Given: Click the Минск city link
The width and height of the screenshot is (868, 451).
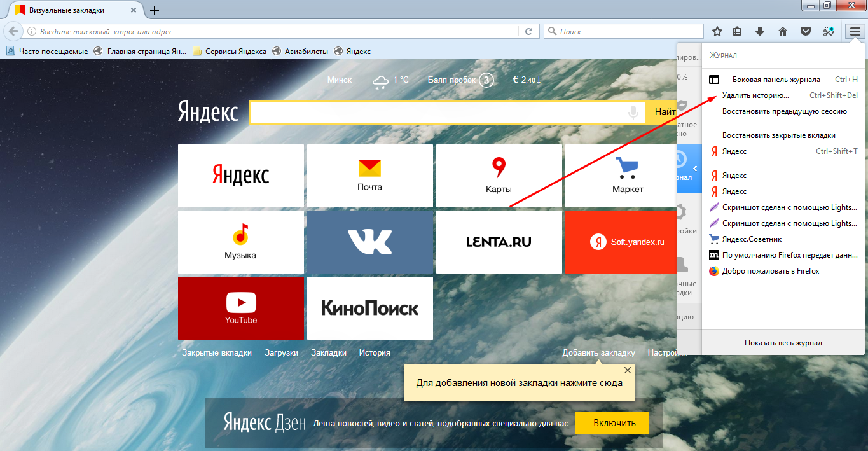Looking at the screenshot, I should (x=340, y=80).
